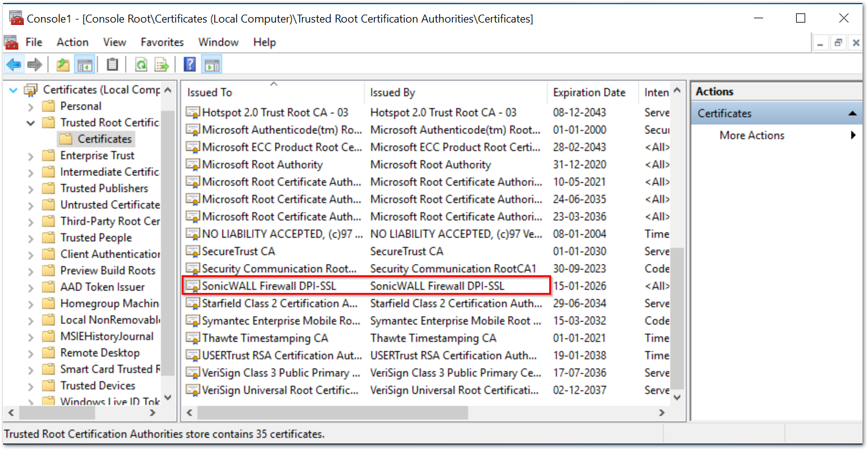Expand the Third-Party Root node
Image resolution: width=868 pixels, height=450 pixels.
(30, 222)
